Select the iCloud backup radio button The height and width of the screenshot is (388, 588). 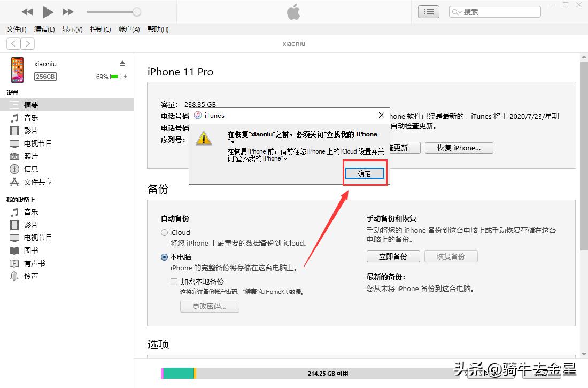coord(164,232)
